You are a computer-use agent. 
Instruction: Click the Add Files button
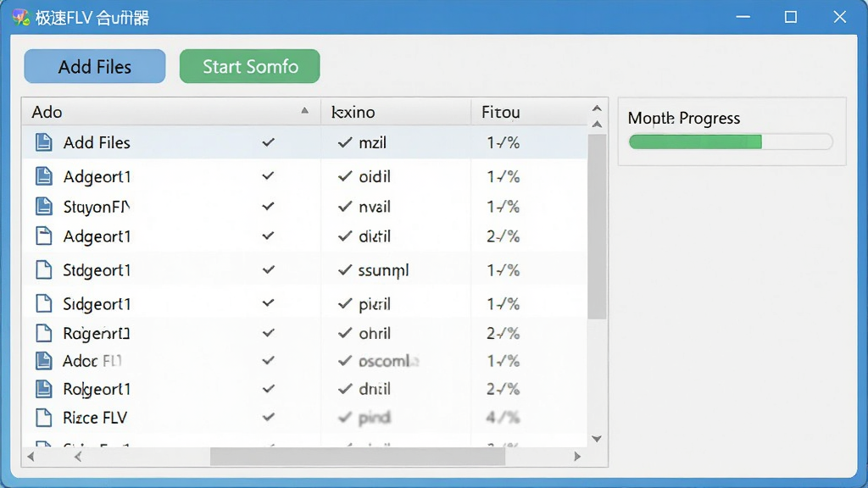95,66
